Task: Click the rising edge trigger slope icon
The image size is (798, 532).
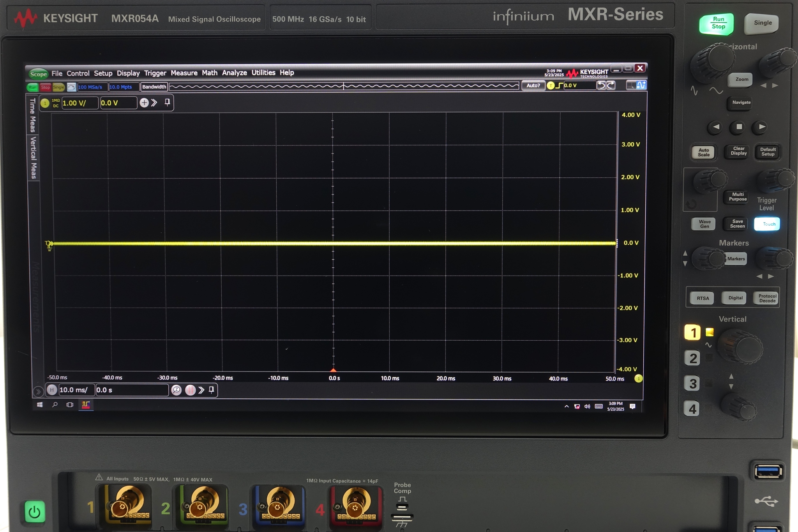Action: (x=559, y=86)
